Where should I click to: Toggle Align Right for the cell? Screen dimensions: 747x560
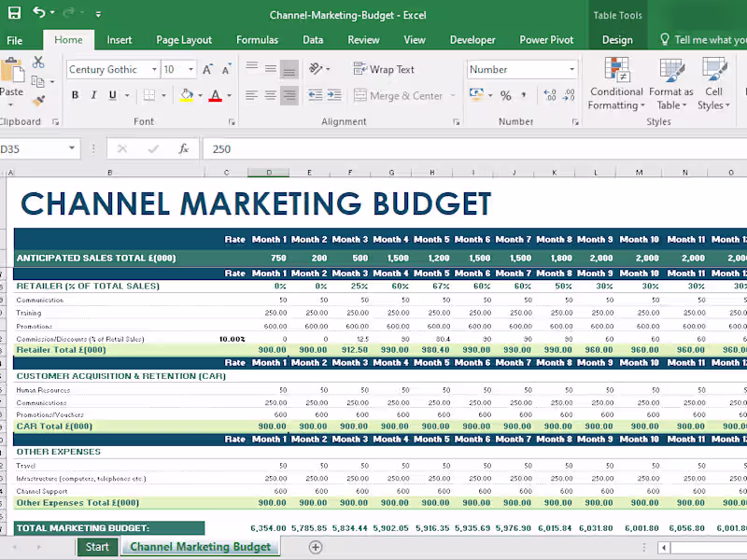point(289,96)
